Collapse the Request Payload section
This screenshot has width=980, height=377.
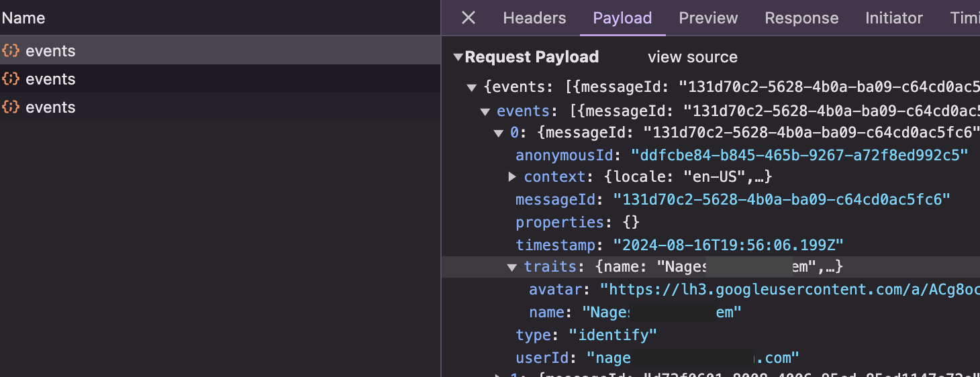tap(458, 58)
